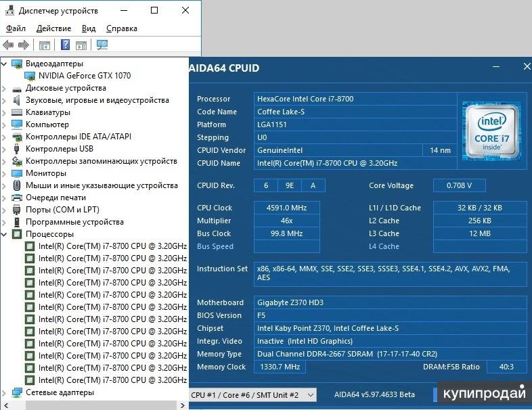Click the Программные устройства icon
This screenshot has width=532, height=410.
coord(17,222)
